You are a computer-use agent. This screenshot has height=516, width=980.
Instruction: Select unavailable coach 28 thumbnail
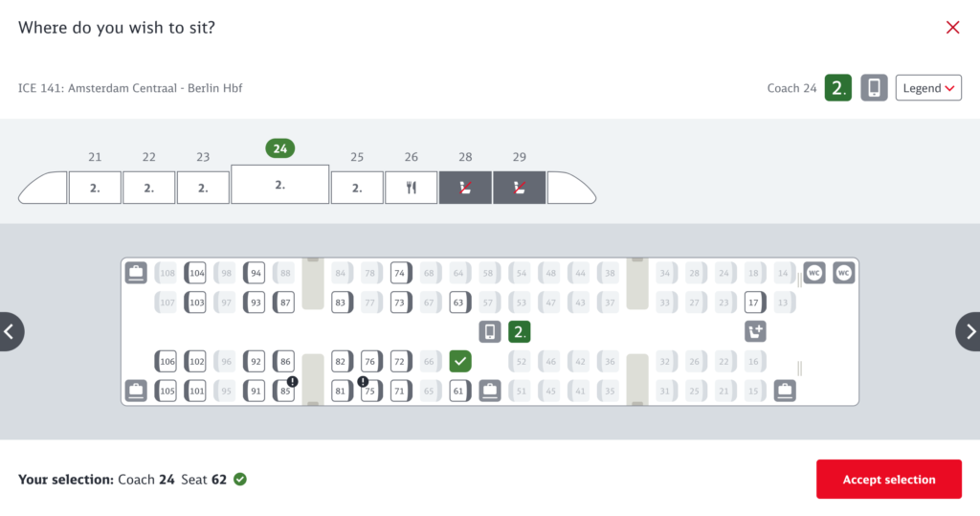(465, 188)
